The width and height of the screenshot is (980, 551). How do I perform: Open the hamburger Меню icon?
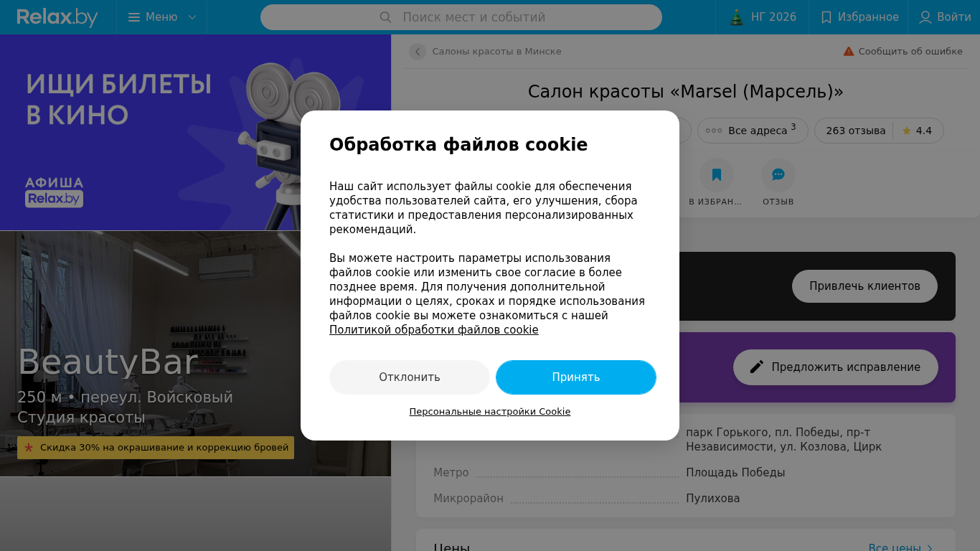pyautogui.click(x=134, y=17)
